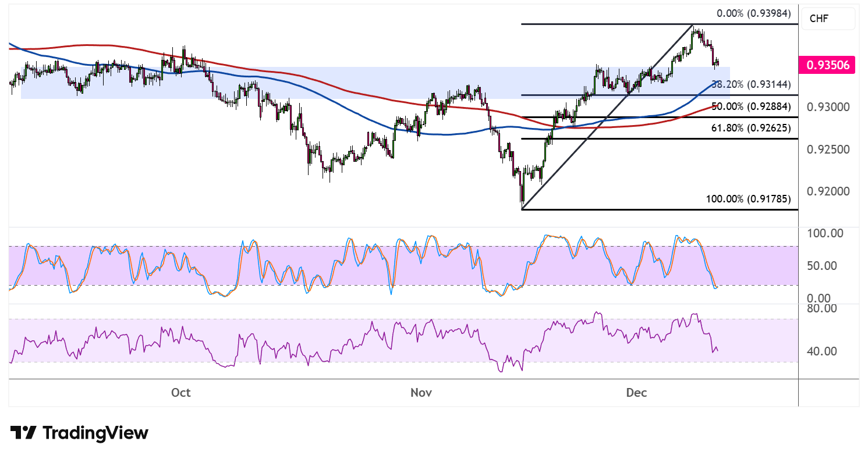Click the Nov date label on time axis
The width and height of the screenshot is (868, 459).
coord(421,393)
